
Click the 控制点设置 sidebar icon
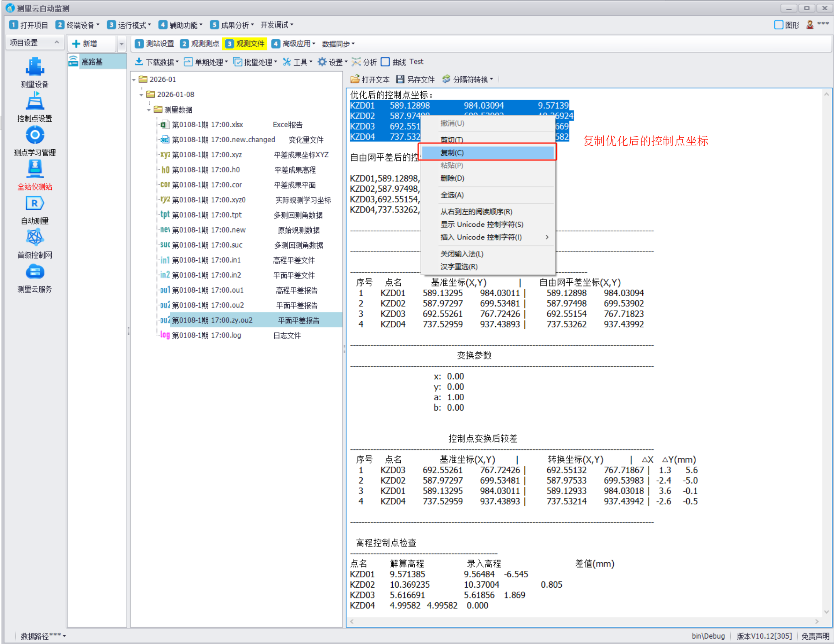pos(35,102)
